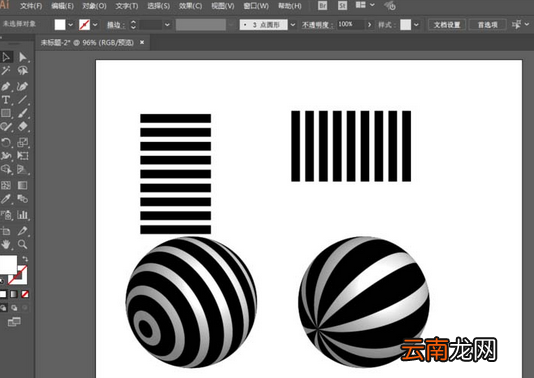Select the Direct Selection tool

(x=22, y=57)
